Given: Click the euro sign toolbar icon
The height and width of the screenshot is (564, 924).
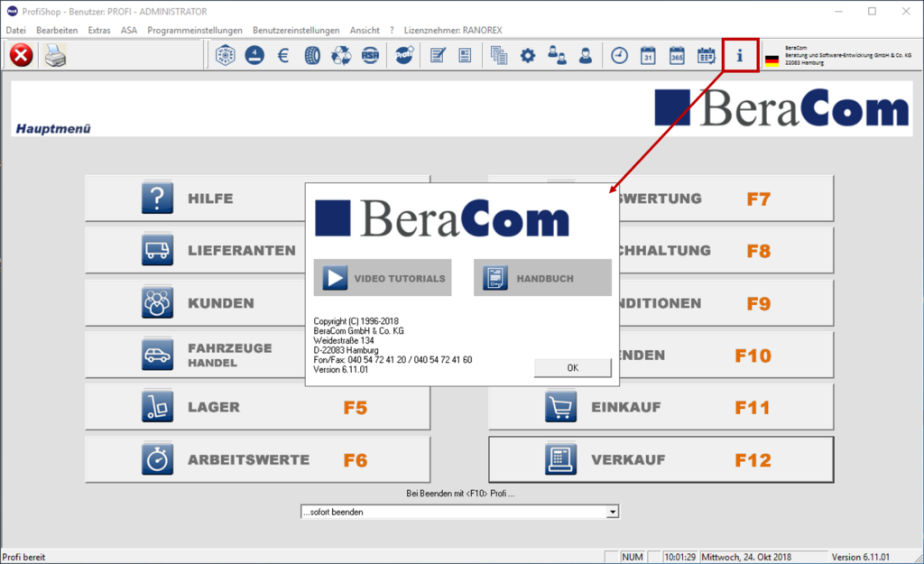Looking at the screenshot, I should click(x=283, y=55).
